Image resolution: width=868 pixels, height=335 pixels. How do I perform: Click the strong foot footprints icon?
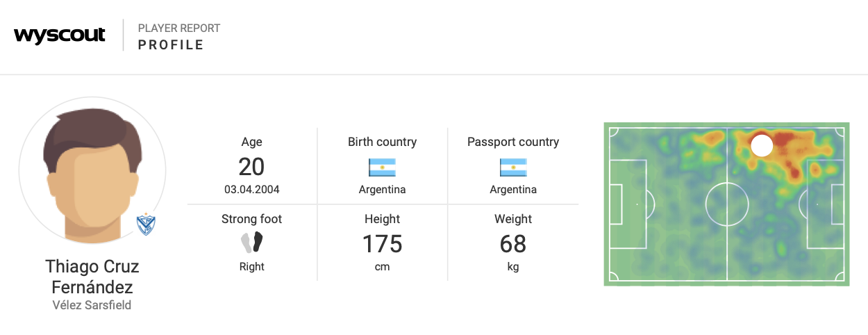click(x=252, y=243)
